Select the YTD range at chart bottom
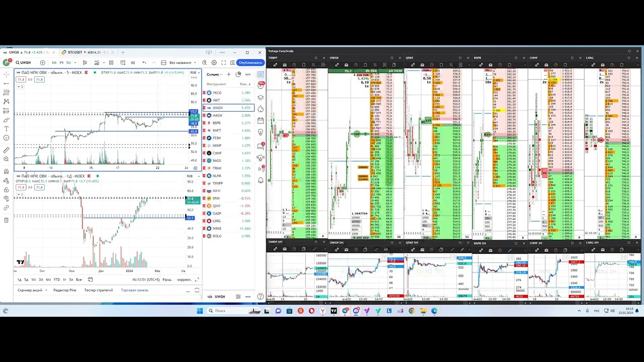This screenshot has width=644, height=362. [56, 280]
